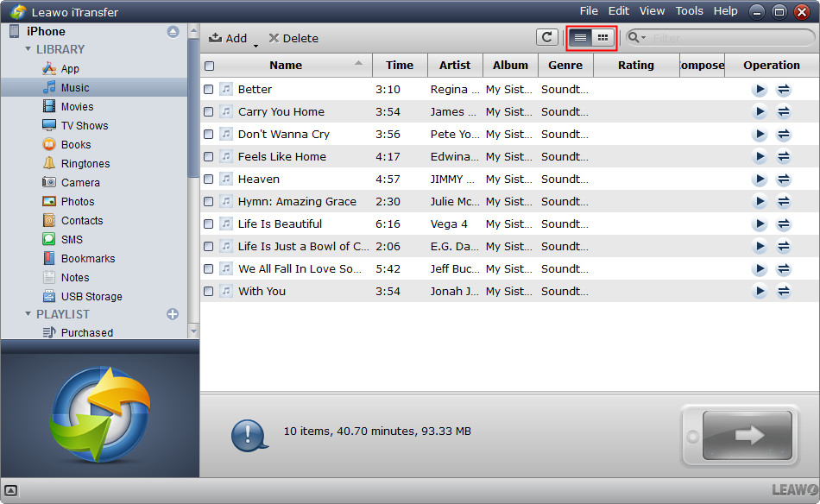Screen dimensions: 820x504
Task: Open the Tools menu
Action: pos(689,11)
